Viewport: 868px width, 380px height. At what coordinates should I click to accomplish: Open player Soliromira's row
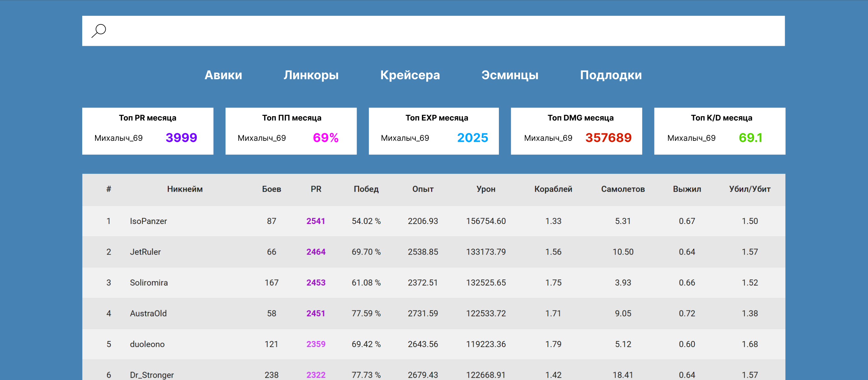(434, 283)
